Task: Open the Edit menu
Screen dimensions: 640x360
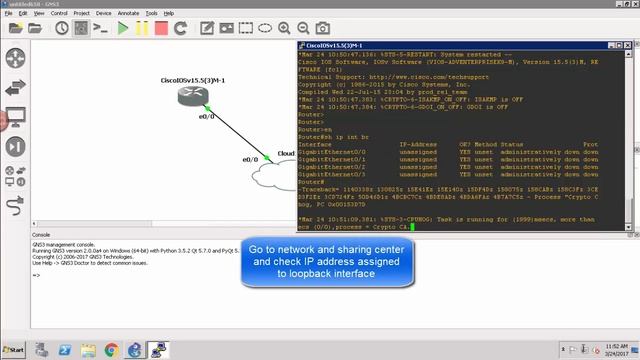Action: point(23,13)
